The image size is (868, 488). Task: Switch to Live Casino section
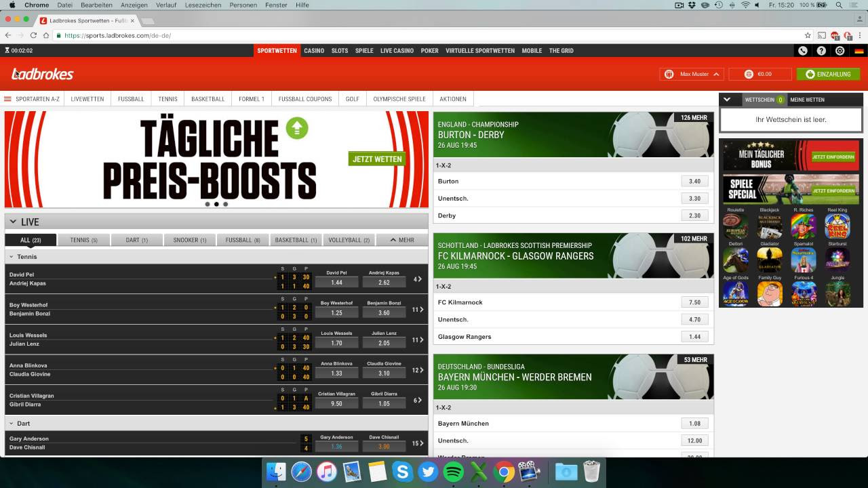point(397,51)
